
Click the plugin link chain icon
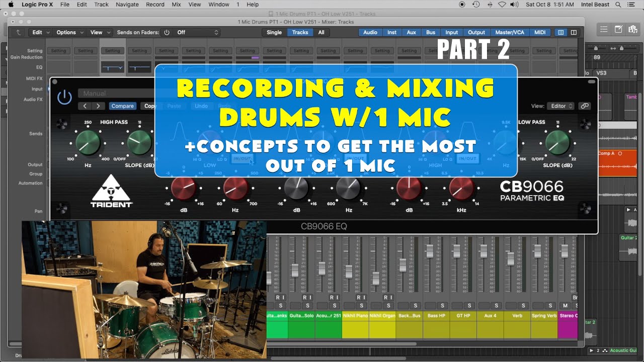tap(584, 106)
